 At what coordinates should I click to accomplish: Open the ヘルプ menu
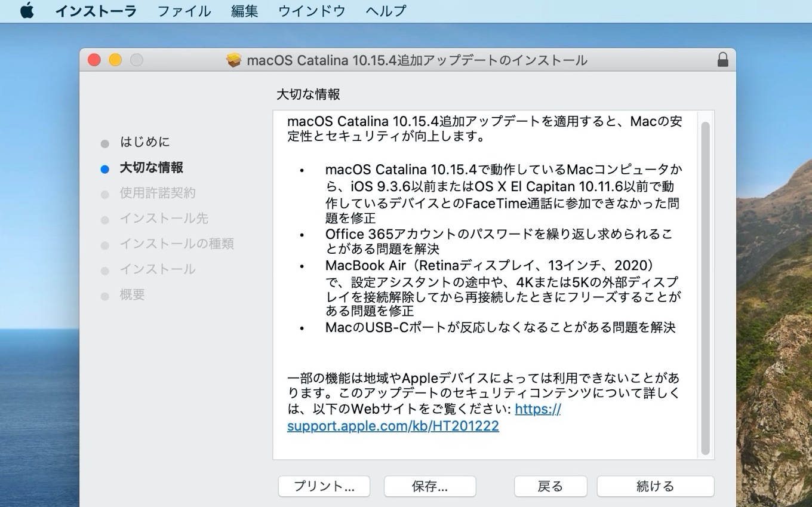point(385,11)
